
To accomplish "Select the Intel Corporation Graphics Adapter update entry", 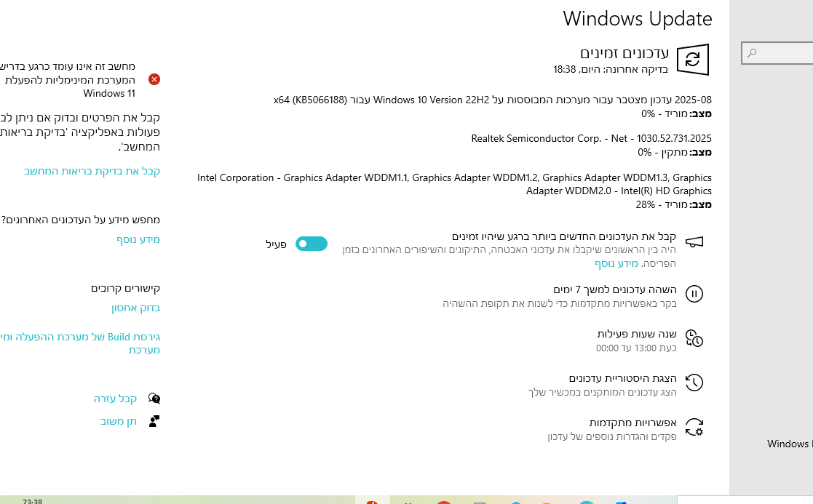I will [x=454, y=184].
